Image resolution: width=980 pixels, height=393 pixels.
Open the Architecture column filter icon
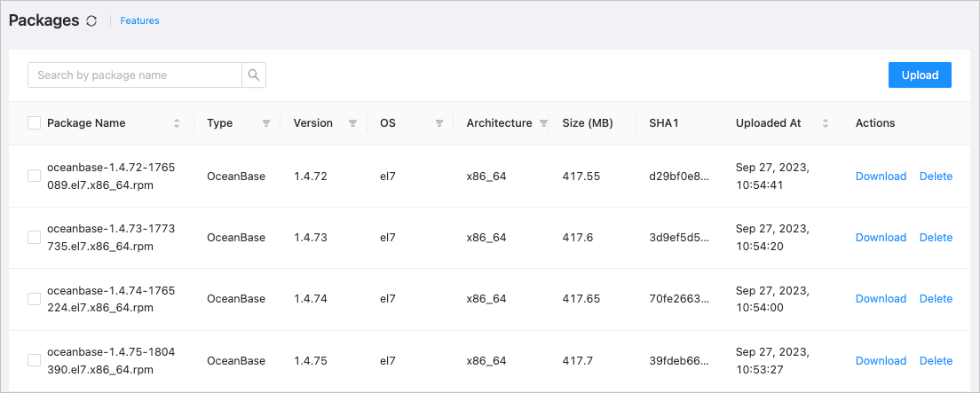(543, 123)
